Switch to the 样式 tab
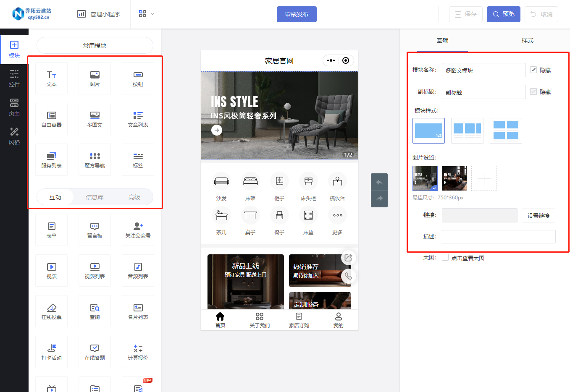The image size is (570, 392). 527,40
